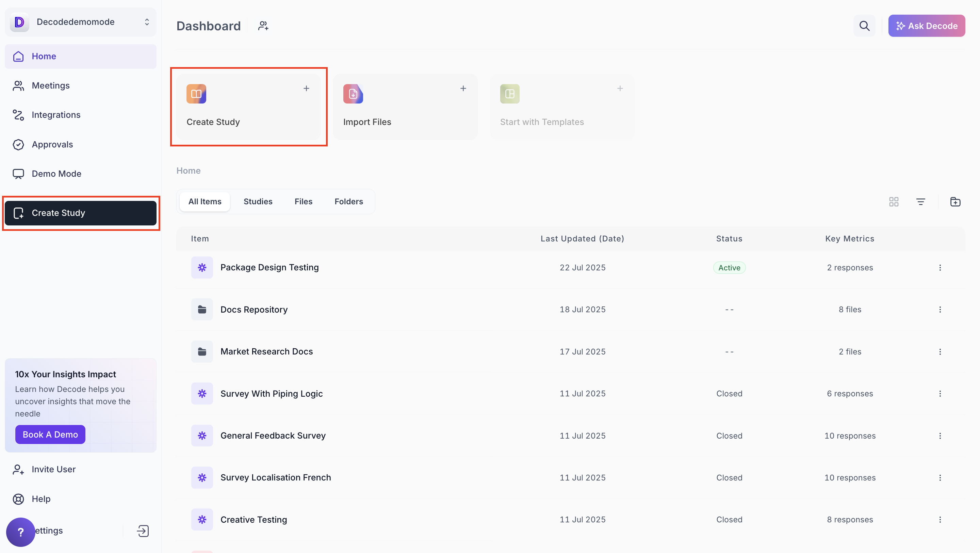Viewport: 980px width, 553px height.
Task: Click the logout arrow icon
Action: click(143, 531)
